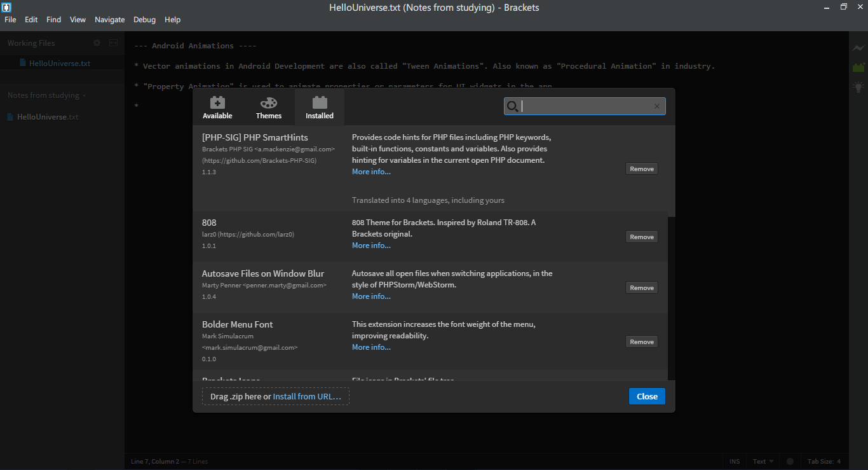
Task: Remove the PHP SmartHints extension
Action: 642,169
